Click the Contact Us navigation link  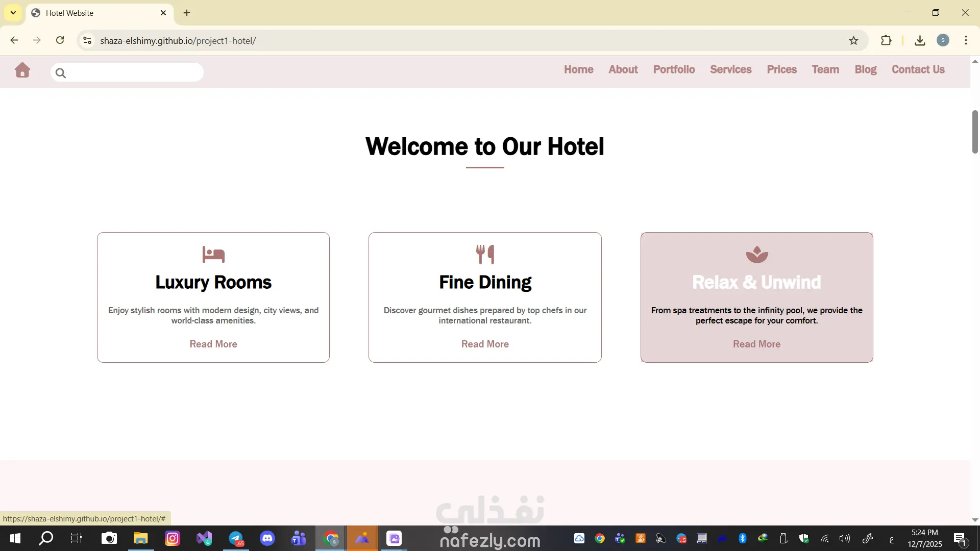click(918, 69)
